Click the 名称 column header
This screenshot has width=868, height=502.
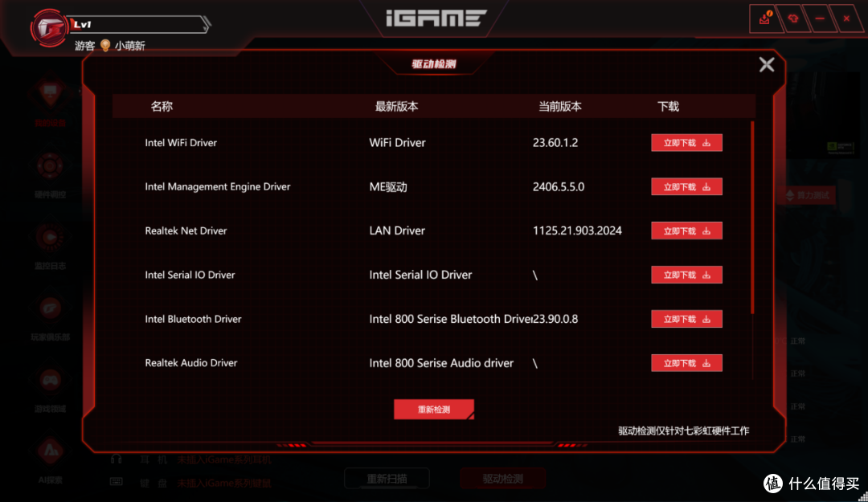[x=162, y=106]
